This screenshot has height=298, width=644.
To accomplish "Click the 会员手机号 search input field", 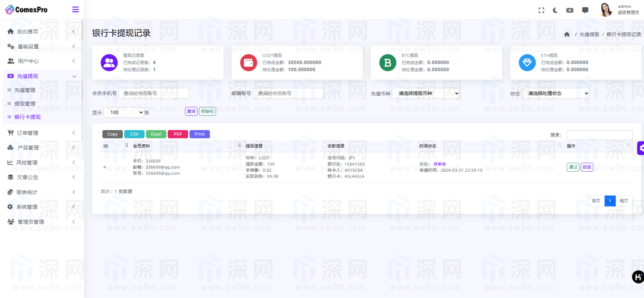I will click(153, 93).
